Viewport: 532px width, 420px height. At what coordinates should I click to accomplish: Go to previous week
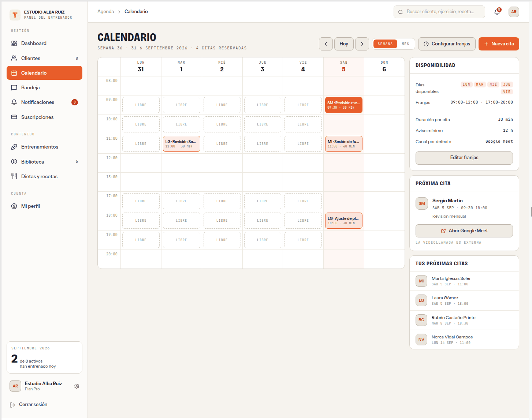click(326, 44)
